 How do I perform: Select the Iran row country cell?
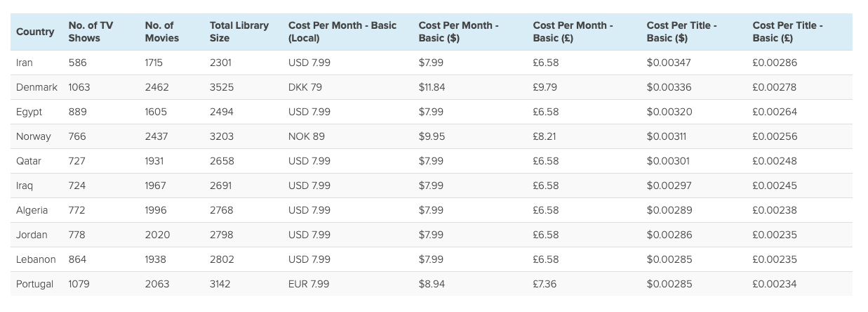25,63
